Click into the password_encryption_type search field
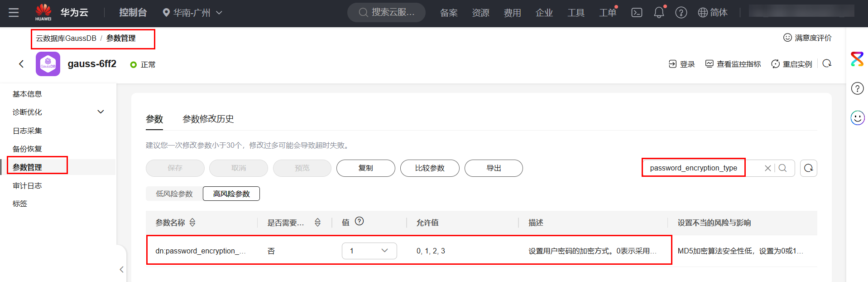The width and height of the screenshot is (868, 282). 693,168
